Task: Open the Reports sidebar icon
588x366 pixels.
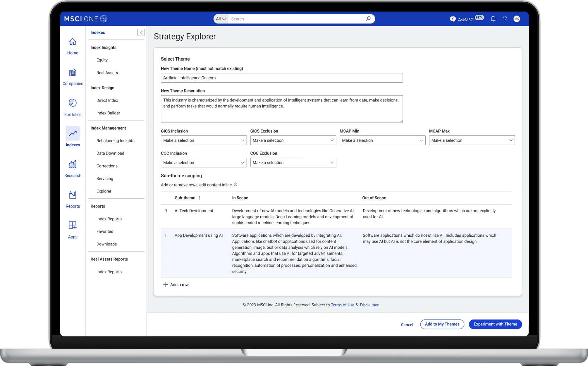Action: click(73, 195)
